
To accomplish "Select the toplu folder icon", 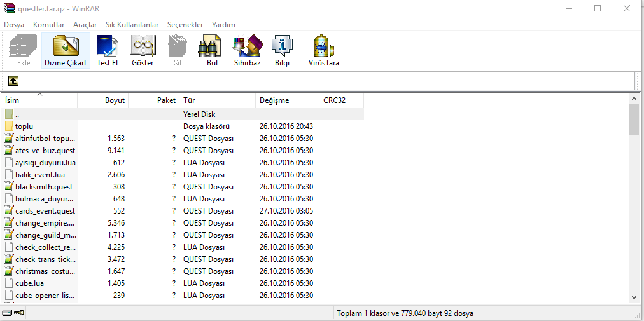I will (x=9, y=126).
